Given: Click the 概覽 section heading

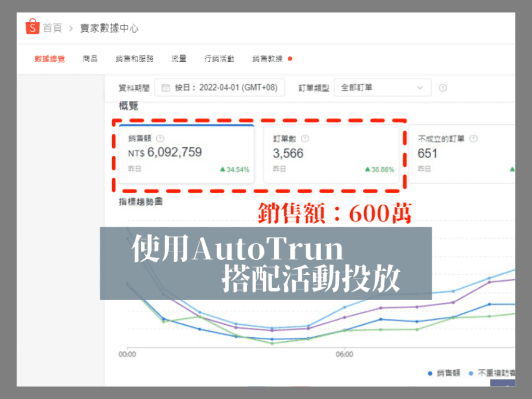Looking at the screenshot, I should (129, 106).
